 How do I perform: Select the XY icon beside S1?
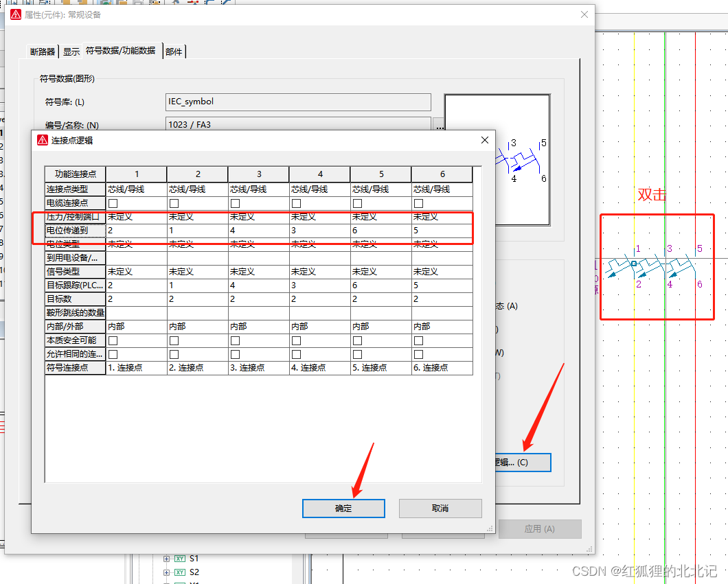[180, 559]
